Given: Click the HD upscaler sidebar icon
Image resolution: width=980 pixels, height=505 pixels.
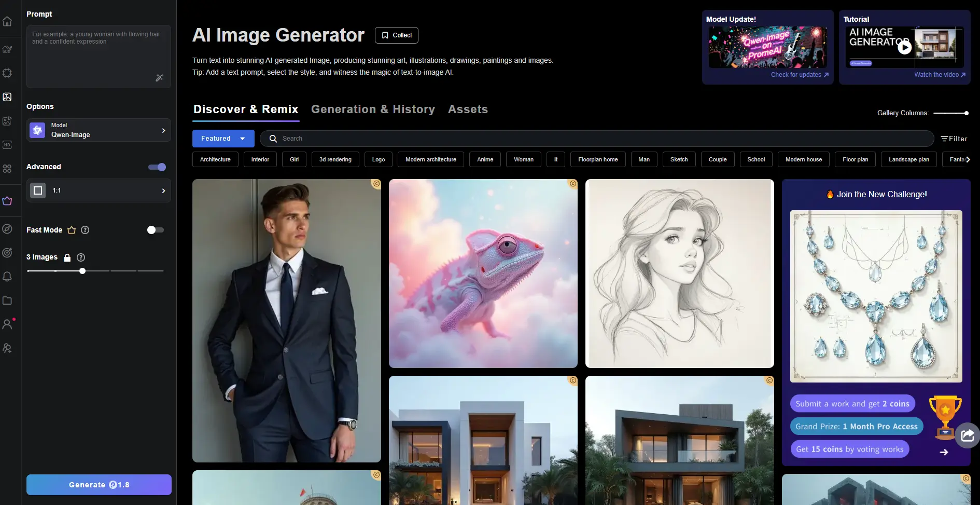Looking at the screenshot, I should 7,145.
